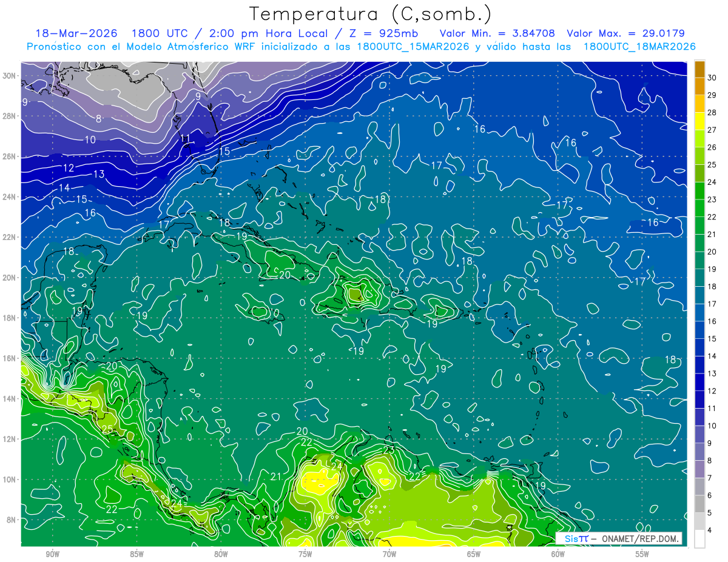This screenshot has height=562, width=728.
Task: Click color bar value label "5"
Action: point(710,513)
